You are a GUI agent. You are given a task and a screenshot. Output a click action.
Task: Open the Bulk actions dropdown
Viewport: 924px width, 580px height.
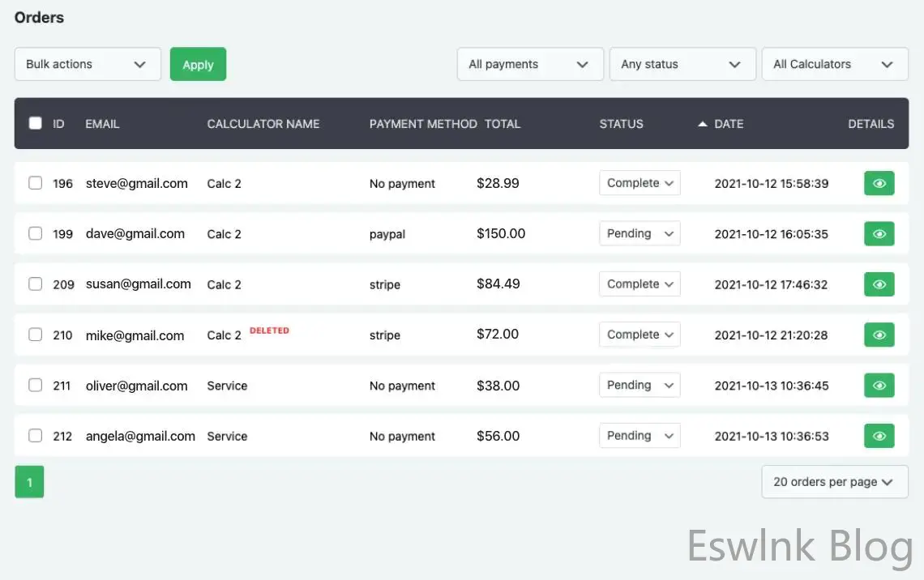[x=88, y=64]
